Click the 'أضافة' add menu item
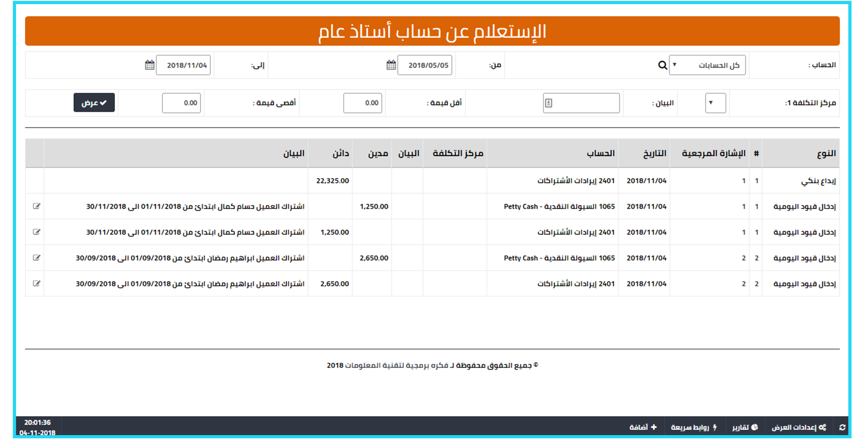 [643, 427]
